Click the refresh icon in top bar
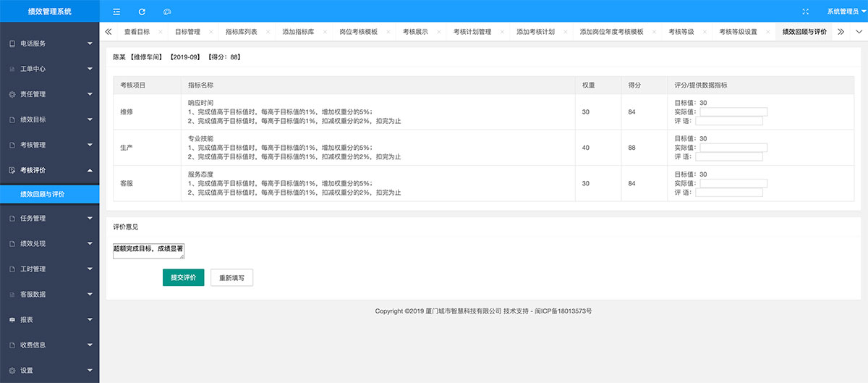The width and height of the screenshot is (868, 383). tap(142, 12)
